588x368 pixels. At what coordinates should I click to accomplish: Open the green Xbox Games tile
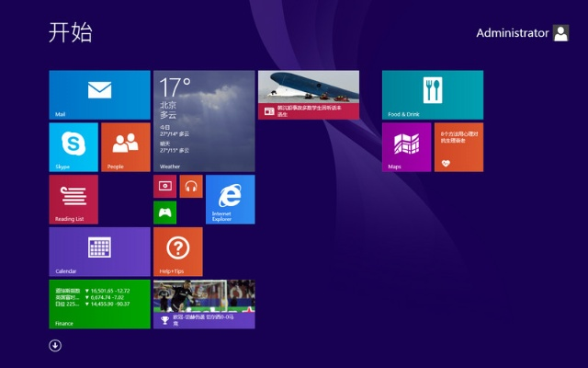click(x=164, y=213)
